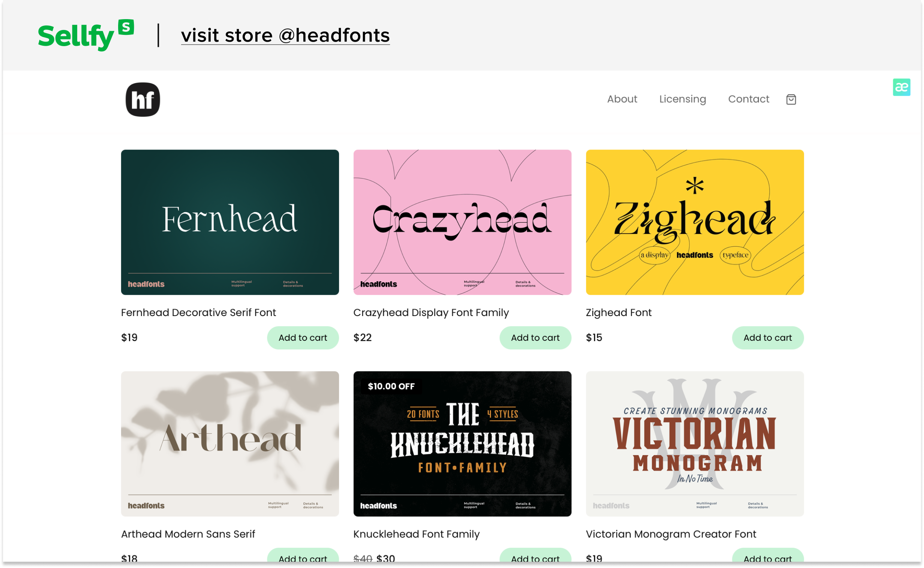Click the Knucklehead Font Family title
Viewport: 924px width, 568px height.
[x=416, y=534]
